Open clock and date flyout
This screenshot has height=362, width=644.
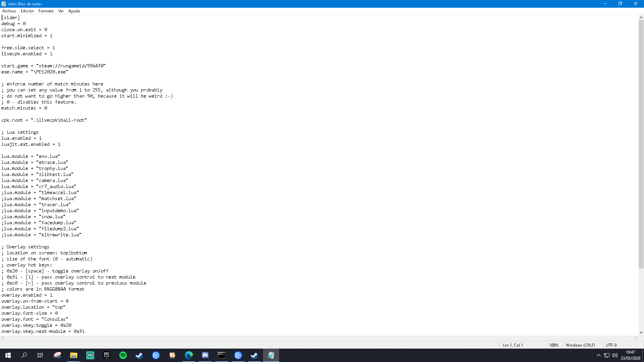point(630,355)
